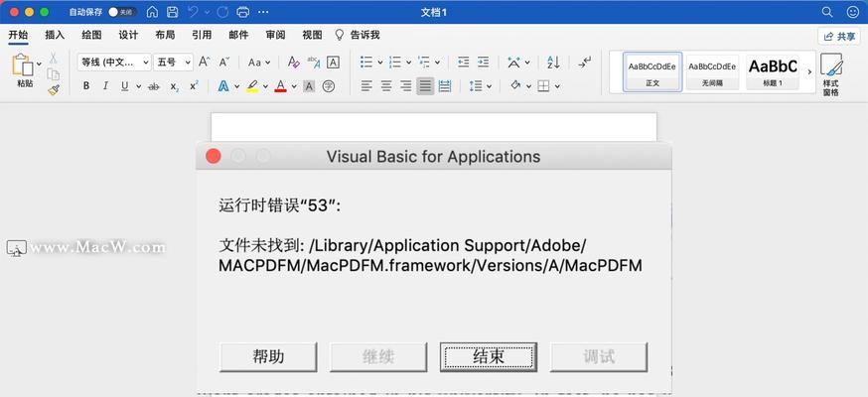Click the Paste clipboard icon
The image size is (868, 397).
[22, 66]
